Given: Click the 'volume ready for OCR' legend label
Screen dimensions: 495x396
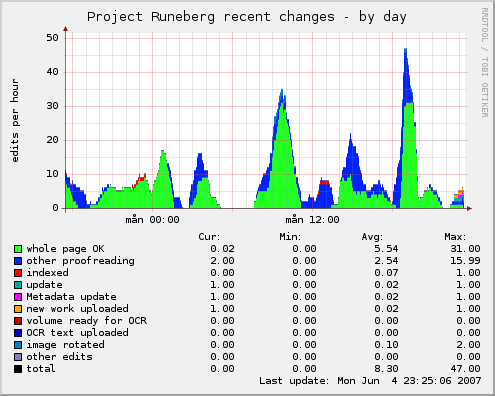Looking at the screenshot, I should click(x=86, y=321).
